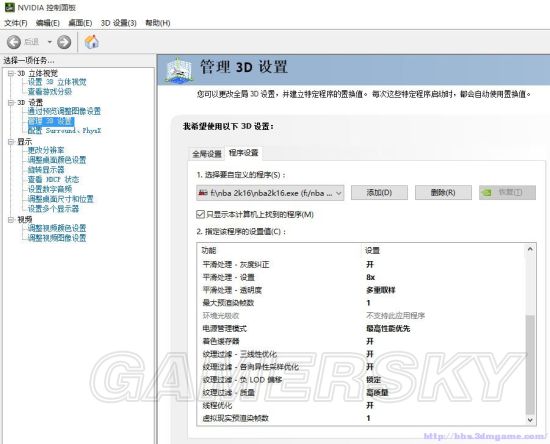Screen dimensions: 550x444
Task: Select 更改分辨率 in the task tree
Action: tap(46, 150)
